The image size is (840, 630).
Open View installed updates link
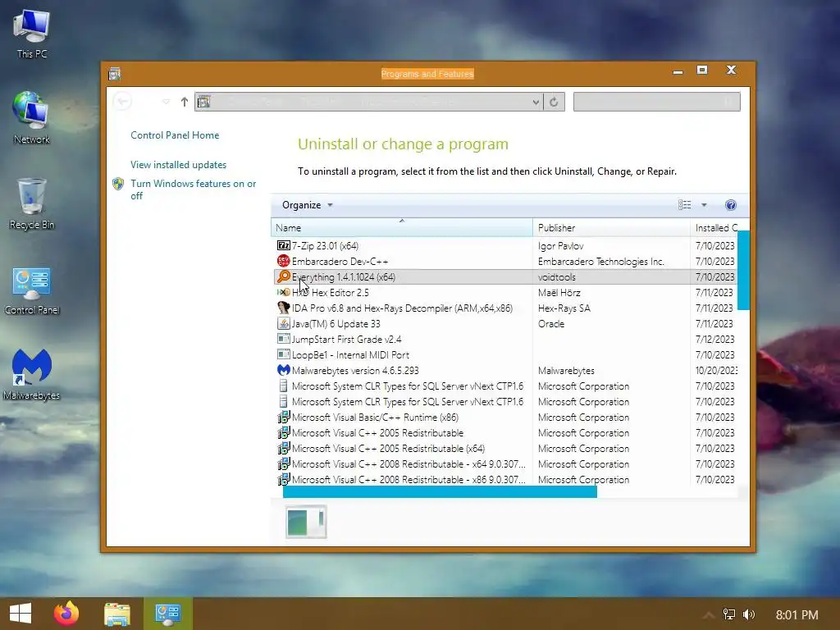pyautogui.click(x=178, y=164)
